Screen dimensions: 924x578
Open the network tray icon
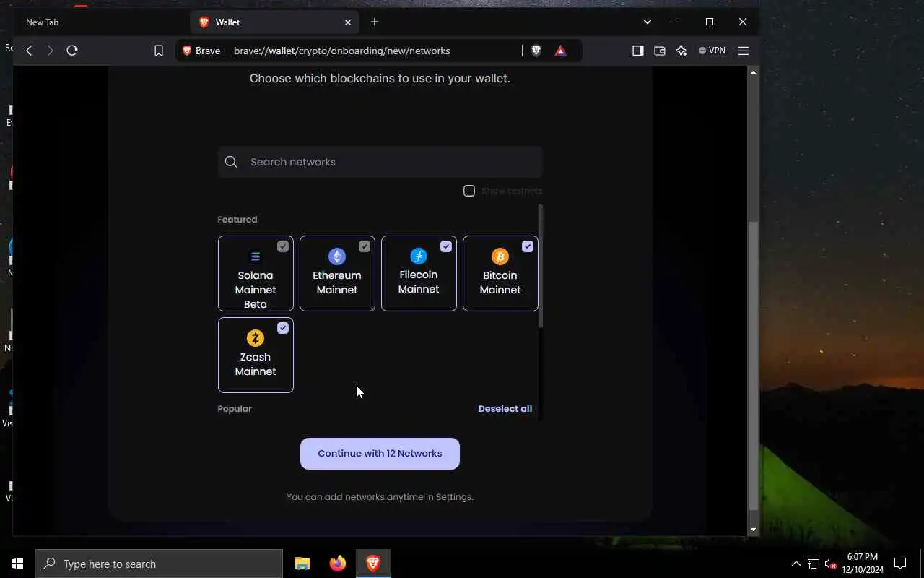[814, 564]
